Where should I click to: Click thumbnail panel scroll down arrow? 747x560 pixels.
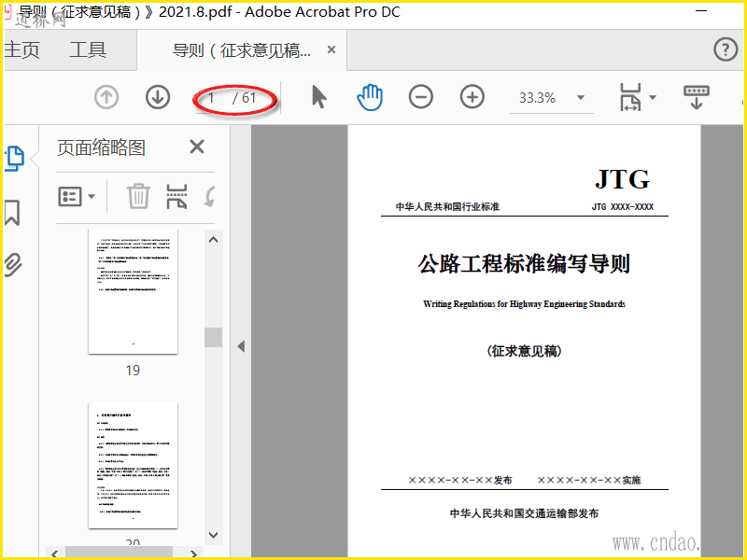[x=214, y=535]
